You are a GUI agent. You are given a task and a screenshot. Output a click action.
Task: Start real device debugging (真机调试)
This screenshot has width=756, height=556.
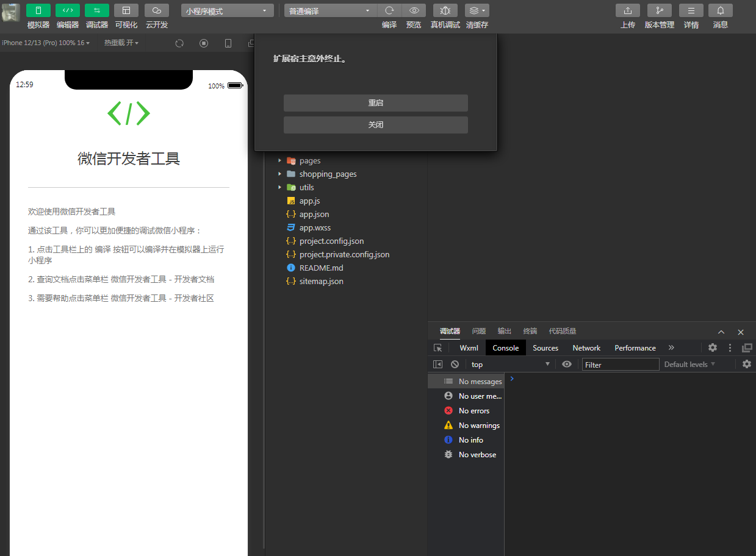445,10
